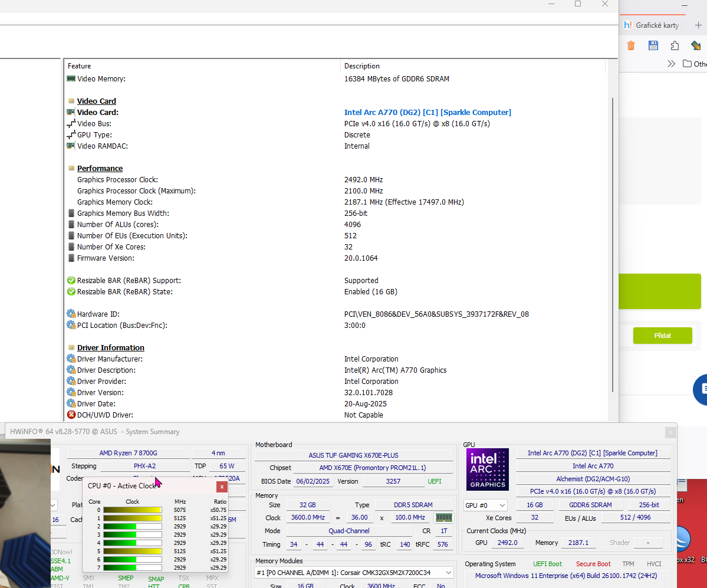Close the CPU #0 Active Clock popup
The width and height of the screenshot is (707, 588).
222,487
